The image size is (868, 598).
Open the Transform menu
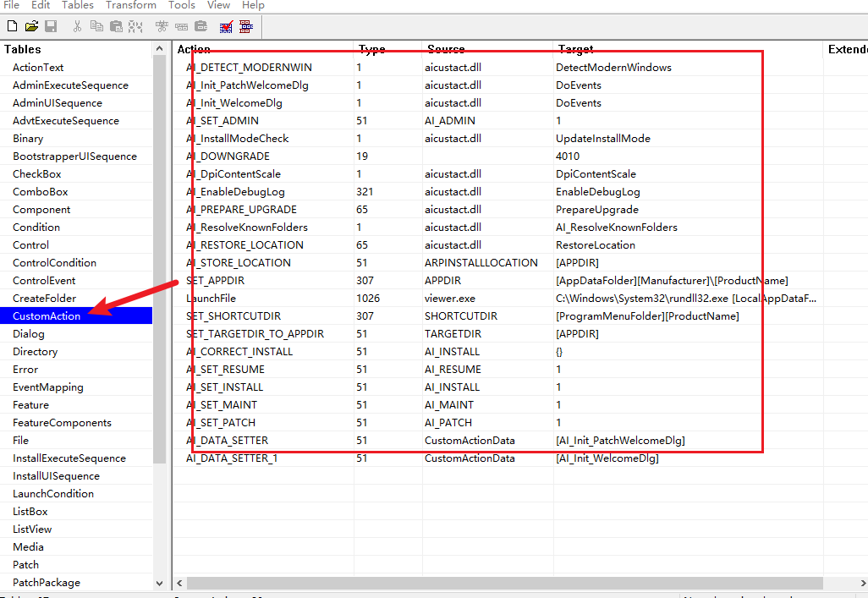pyautogui.click(x=131, y=5)
